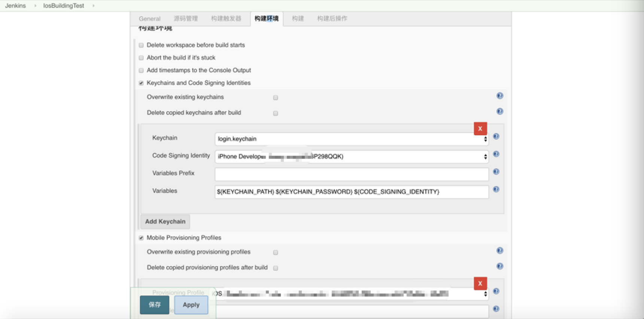Click the Variables field with KEYCHAIN_PATH

pyautogui.click(x=352, y=192)
